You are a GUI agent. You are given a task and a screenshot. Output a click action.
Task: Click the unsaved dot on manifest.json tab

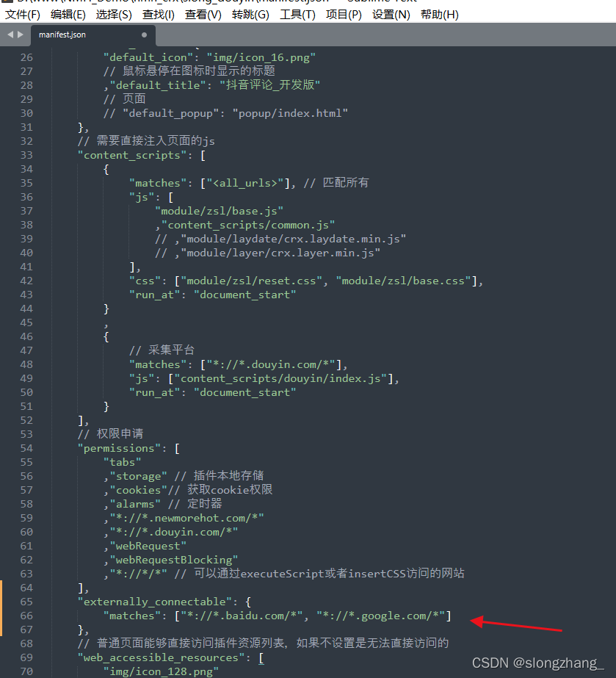coord(145,35)
